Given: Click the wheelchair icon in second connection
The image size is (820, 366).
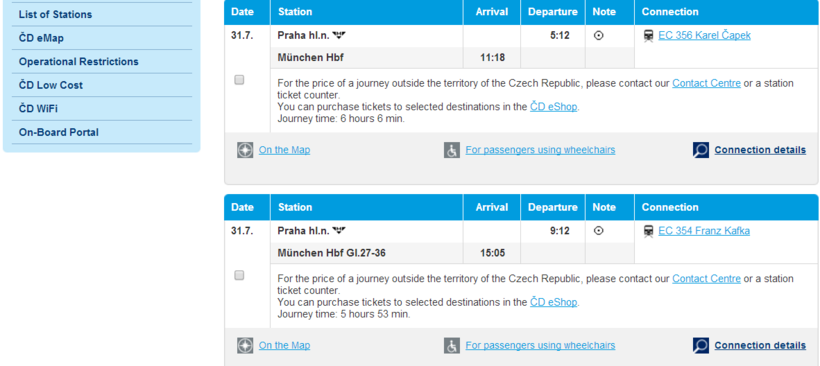Looking at the screenshot, I should [x=452, y=346].
